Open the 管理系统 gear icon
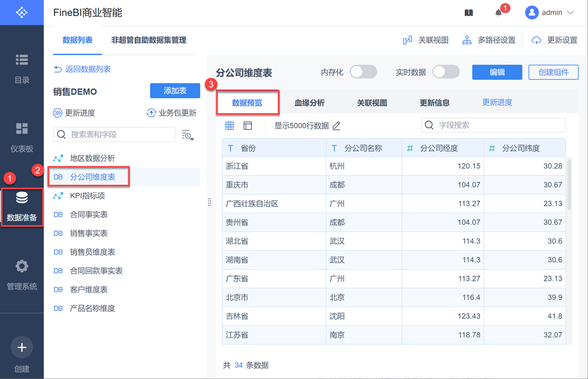This screenshot has height=379, width=588. point(22,266)
